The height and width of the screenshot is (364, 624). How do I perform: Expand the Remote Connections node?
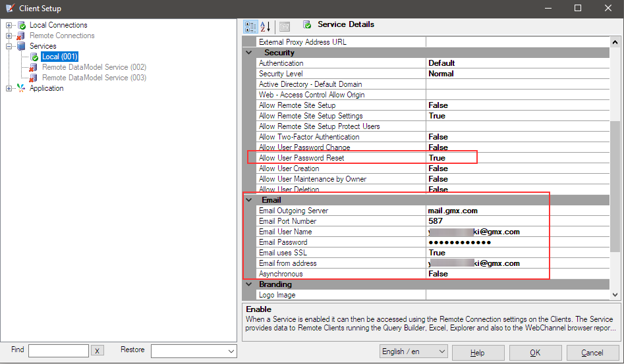tap(9, 36)
